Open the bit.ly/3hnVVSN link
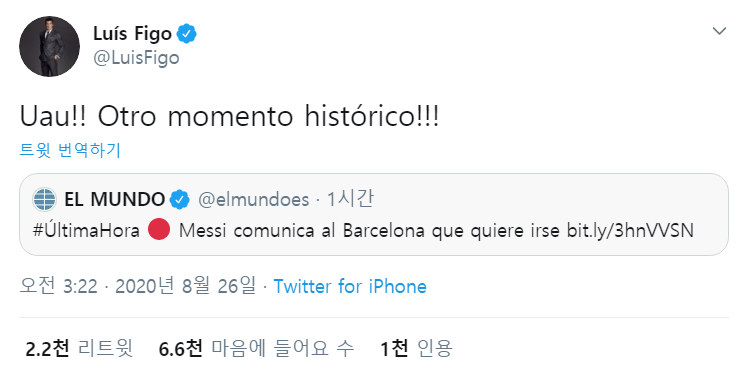 [630, 231]
